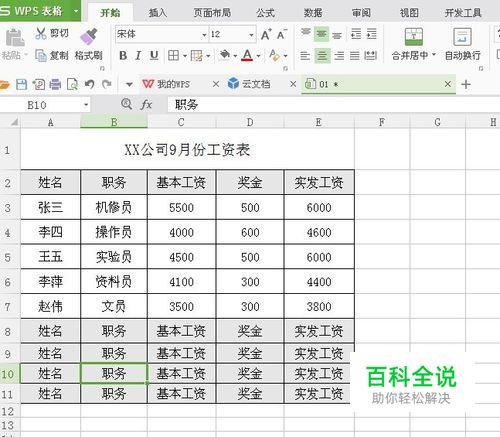Click the red Font Color A icon
Viewport: 500px width, 437px height.
click(x=247, y=55)
